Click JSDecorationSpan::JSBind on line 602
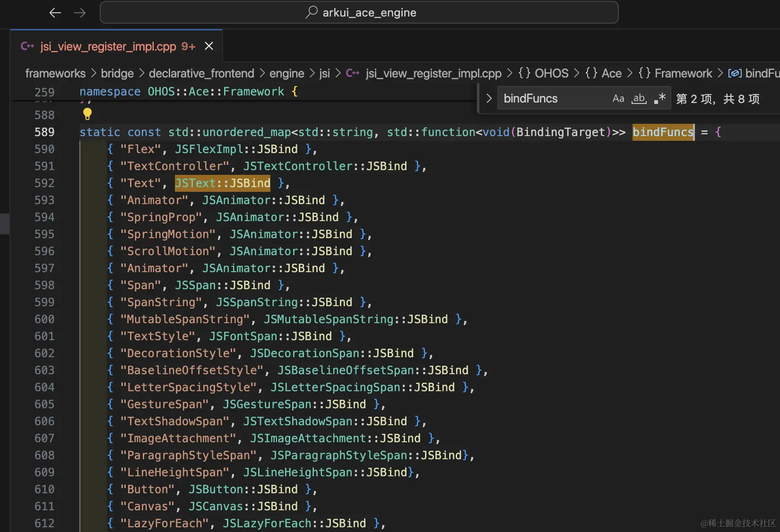This screenshot has width=780, height=532. 332,353
